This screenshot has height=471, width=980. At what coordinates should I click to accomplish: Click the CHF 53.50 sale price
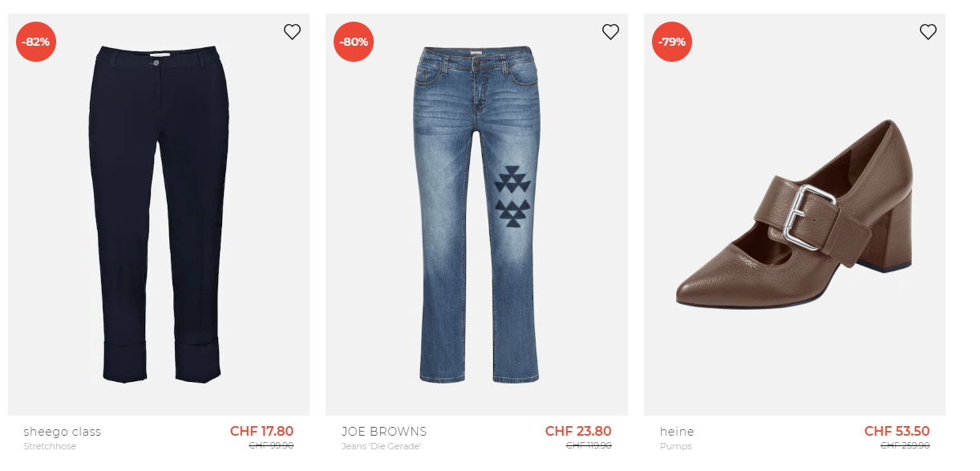pyautogui.click(x=897, y=431)
